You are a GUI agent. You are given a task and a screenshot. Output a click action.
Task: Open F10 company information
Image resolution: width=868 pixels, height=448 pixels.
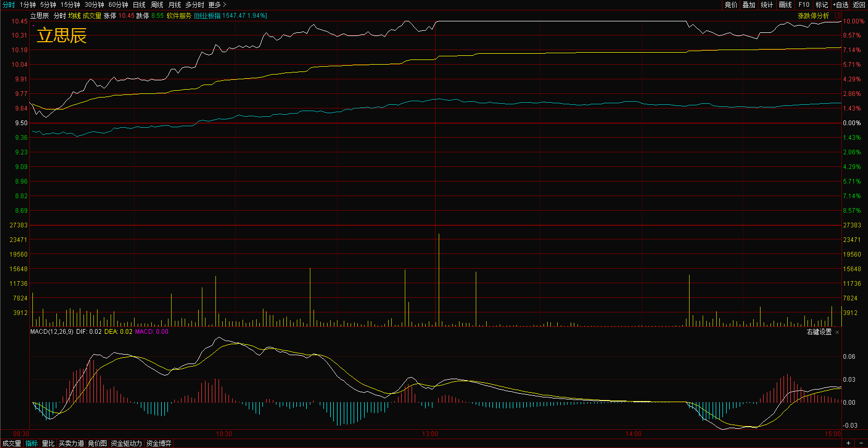pyautogui.click(x=804, y=5)
